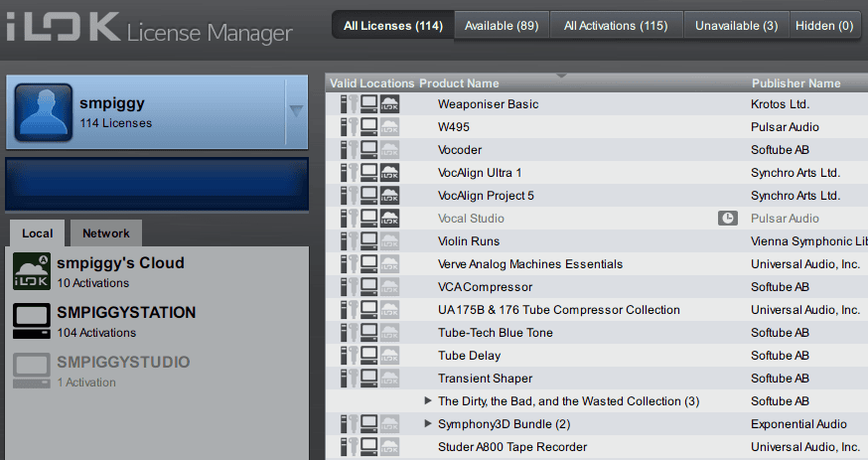
Task: Open the smpiggy account dropdown arrow
Action: [x=296, y=111]
